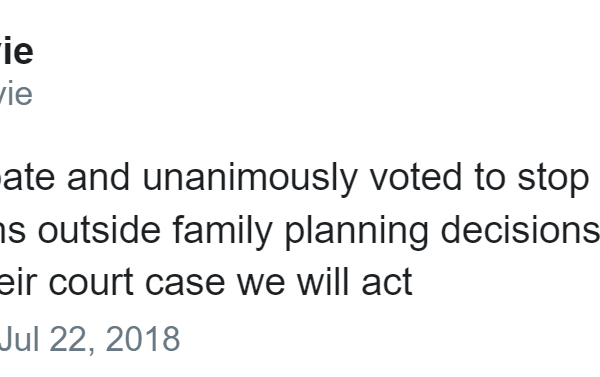Click the word "voted" in the tweet
Viewport: 600px width, 377px height.
pyautogui.click(x=416, y=177)
